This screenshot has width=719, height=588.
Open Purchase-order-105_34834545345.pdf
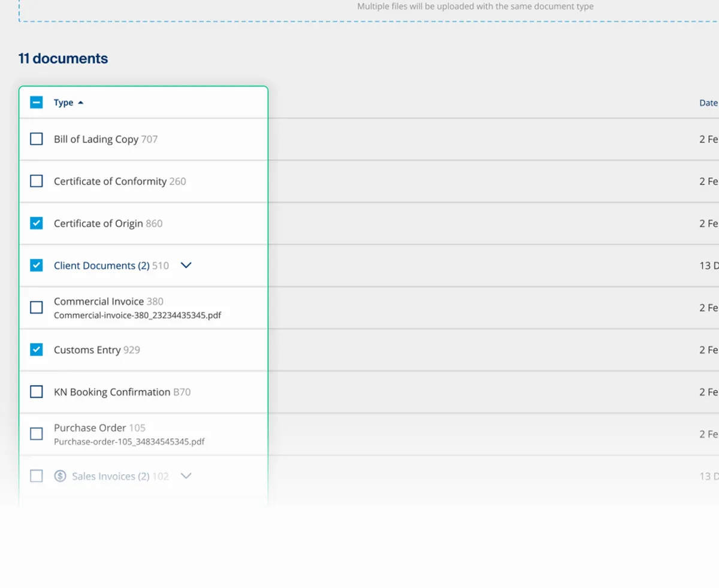(129, 441)
